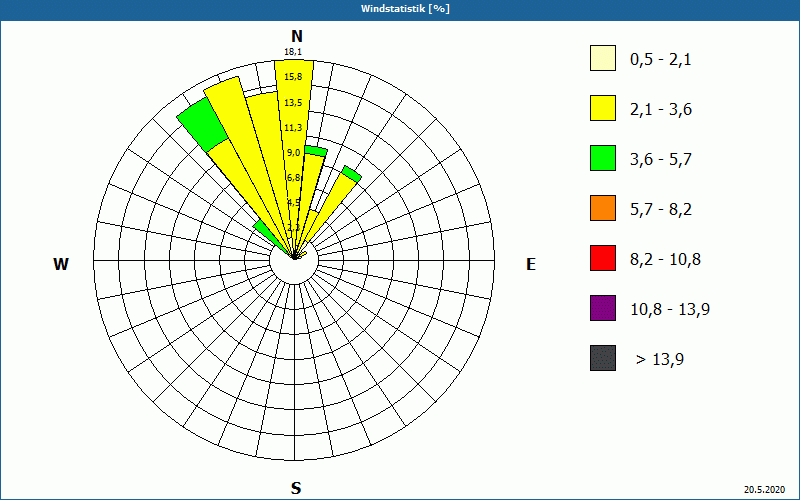Click the > 13,9 dark gray swatch
Screen dimensions: 800x500
[603, 358]
